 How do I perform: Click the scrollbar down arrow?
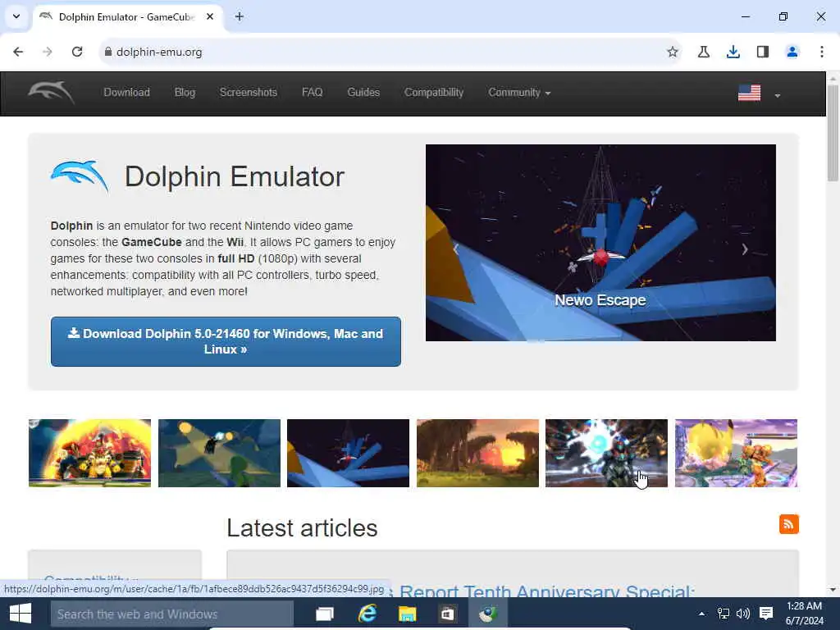(833, 591)
